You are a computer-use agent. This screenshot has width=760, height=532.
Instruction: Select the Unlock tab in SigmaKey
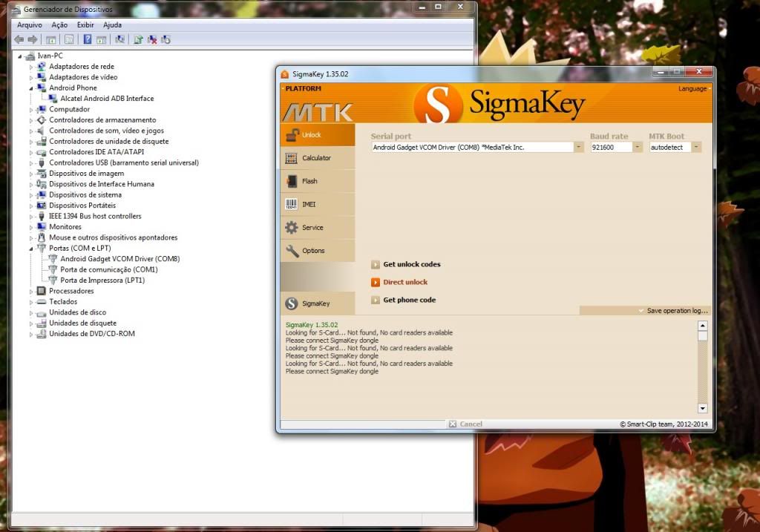pyautogui.click(x=318, y=135)
